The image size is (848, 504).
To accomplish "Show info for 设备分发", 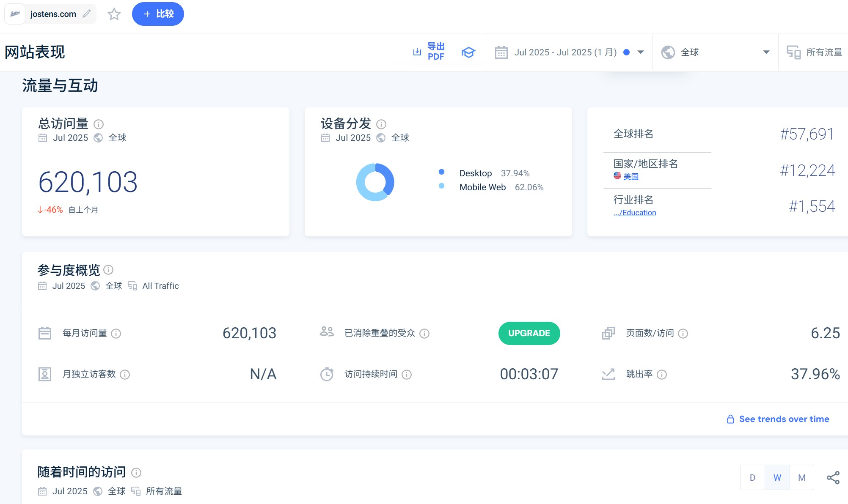I will point(381,124).
